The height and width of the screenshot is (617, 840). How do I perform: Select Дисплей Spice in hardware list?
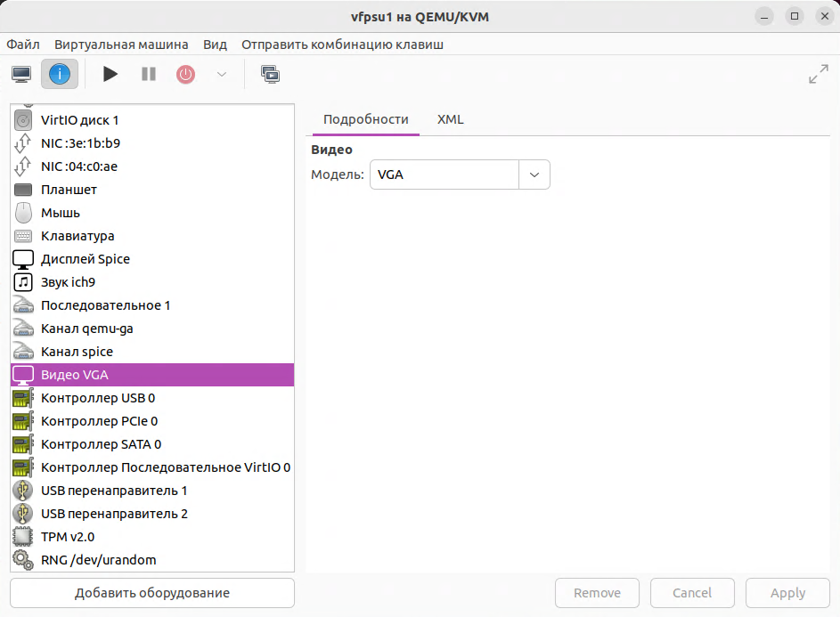click(86, 259)
